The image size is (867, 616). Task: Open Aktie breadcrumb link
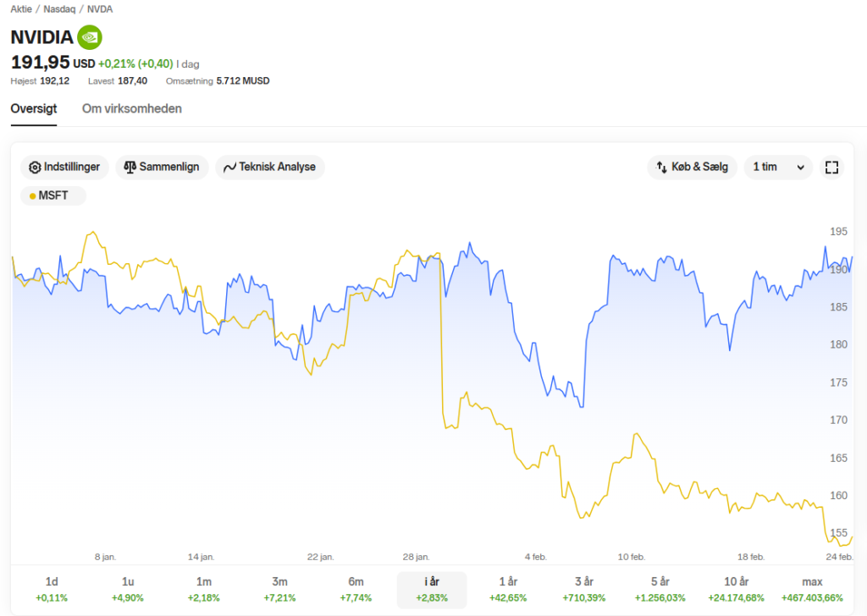click(21, 8)
